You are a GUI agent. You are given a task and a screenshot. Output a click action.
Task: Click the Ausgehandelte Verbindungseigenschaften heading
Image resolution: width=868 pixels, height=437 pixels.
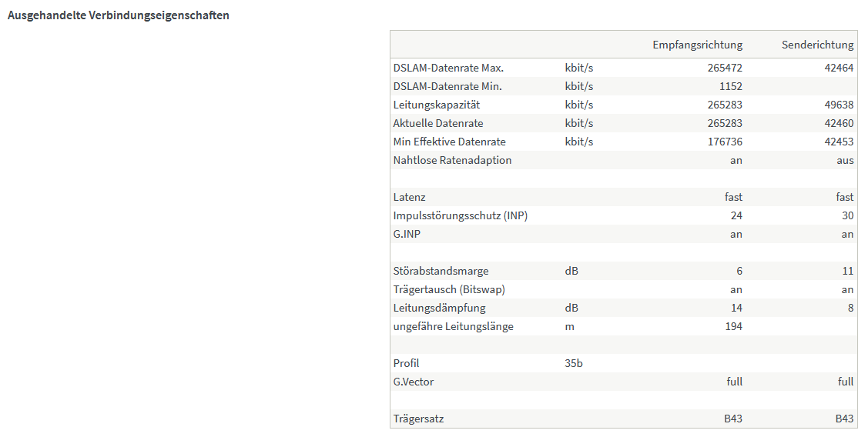point(118,15)
